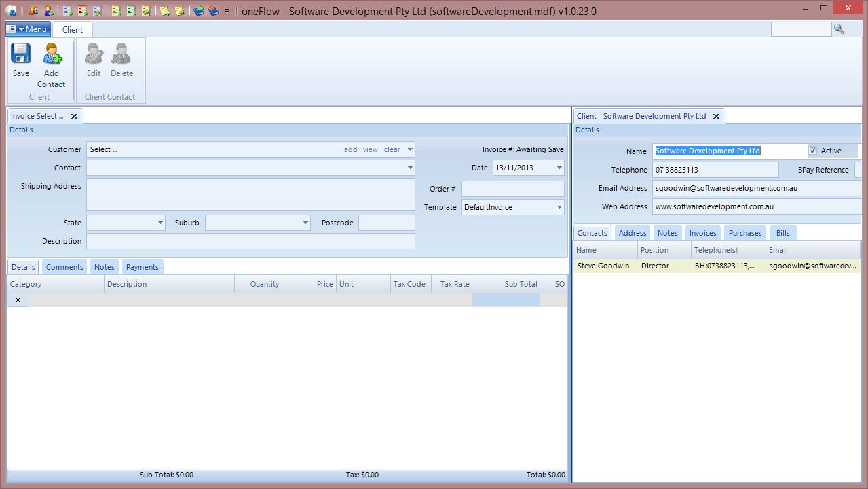Click the new row asterisk marker in invoice grid
This screenshot has width=868, height=489.
click(18, 300)
